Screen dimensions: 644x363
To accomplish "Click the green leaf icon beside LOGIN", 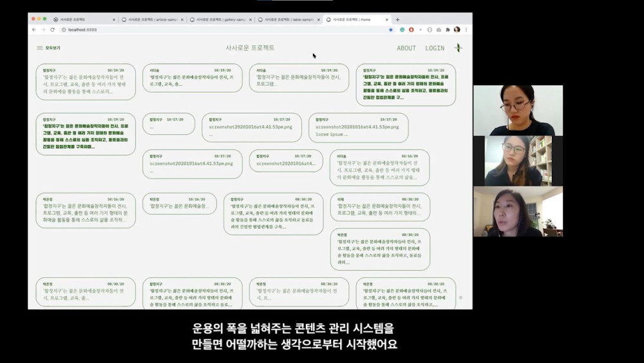I will click(459, 48).
